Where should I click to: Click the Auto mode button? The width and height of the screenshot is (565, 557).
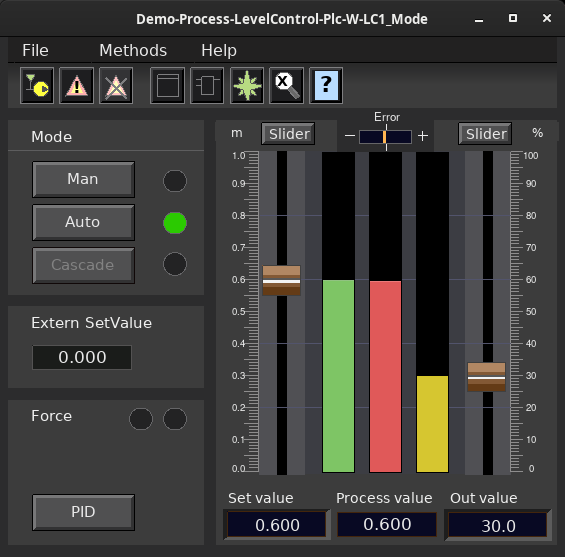[x=83, y=222]
